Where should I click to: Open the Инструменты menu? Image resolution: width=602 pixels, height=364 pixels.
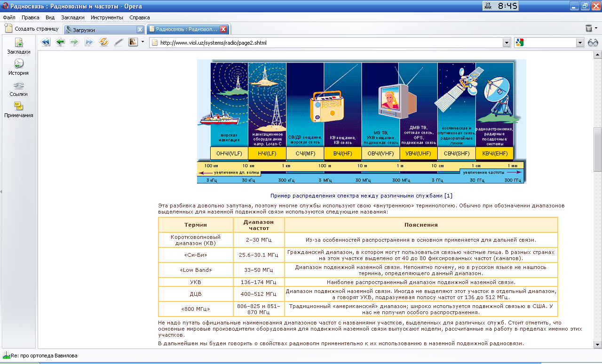[107, 17]
